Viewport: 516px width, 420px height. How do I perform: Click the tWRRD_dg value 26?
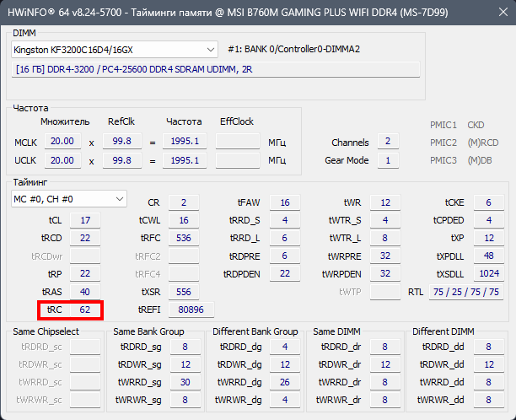pyautogui.click(x=285, y=382)
